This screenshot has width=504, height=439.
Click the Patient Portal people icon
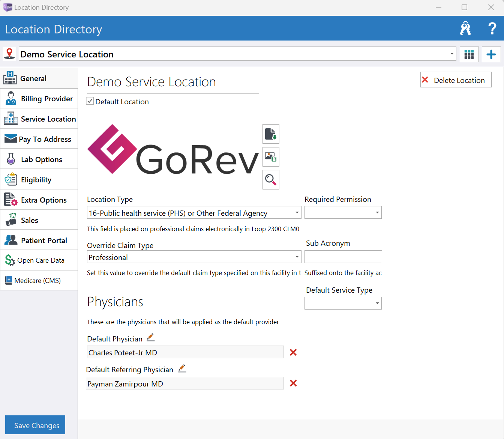[x=11, y=240]
